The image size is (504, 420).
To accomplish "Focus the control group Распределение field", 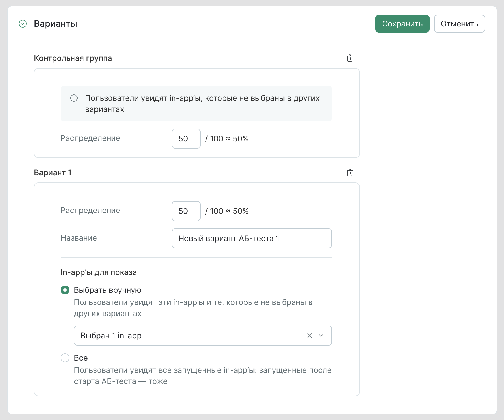I will coord(186,139).
